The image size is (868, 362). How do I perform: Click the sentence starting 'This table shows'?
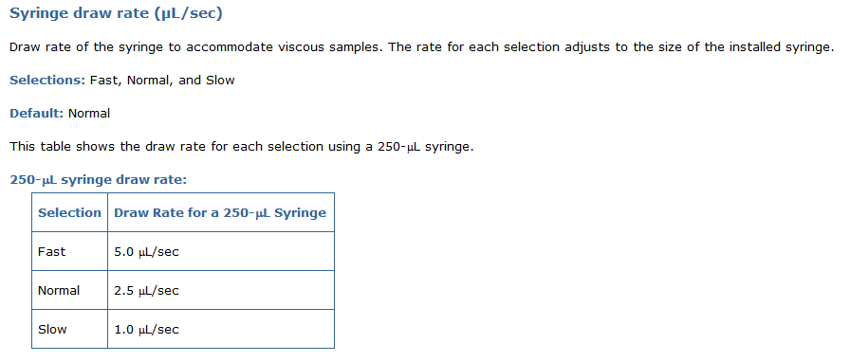coord(242,147)
